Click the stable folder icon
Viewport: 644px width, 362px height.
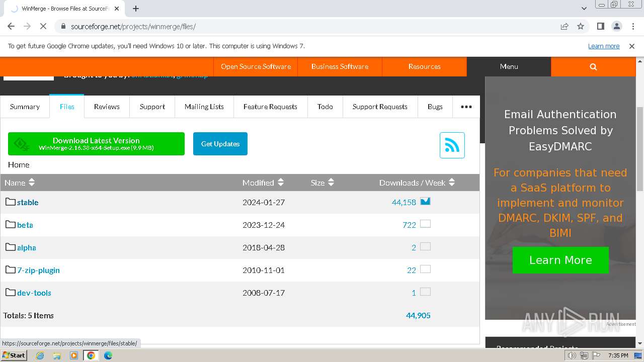11,202
